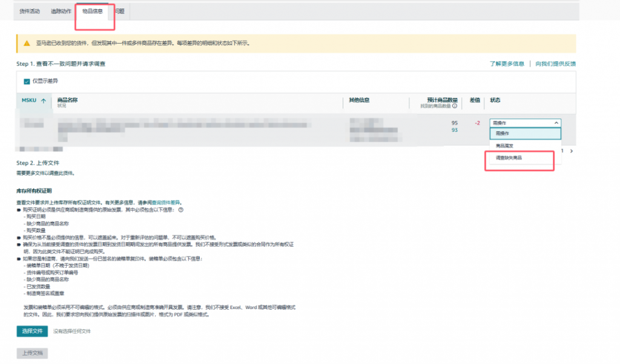The image size is (620, 364).
Task: Toggle the 仅显示差异 checkbox
Action: [x=27, y=82]
